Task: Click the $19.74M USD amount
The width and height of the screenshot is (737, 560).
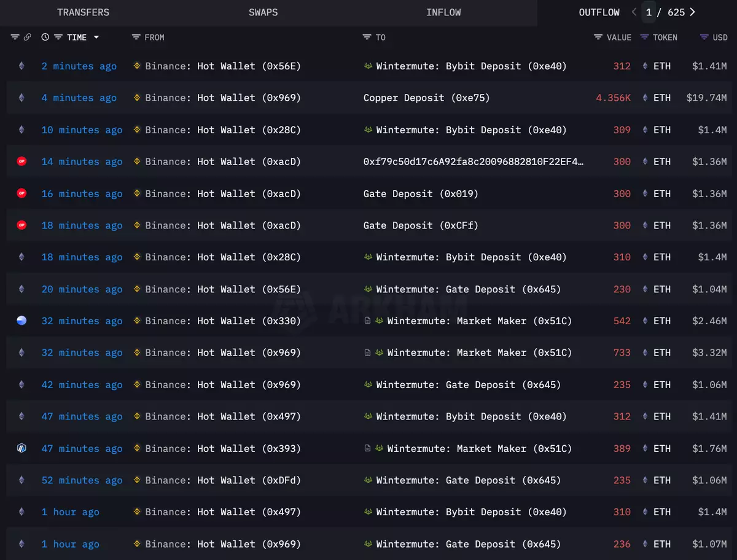Action: (x=707, y=98)
